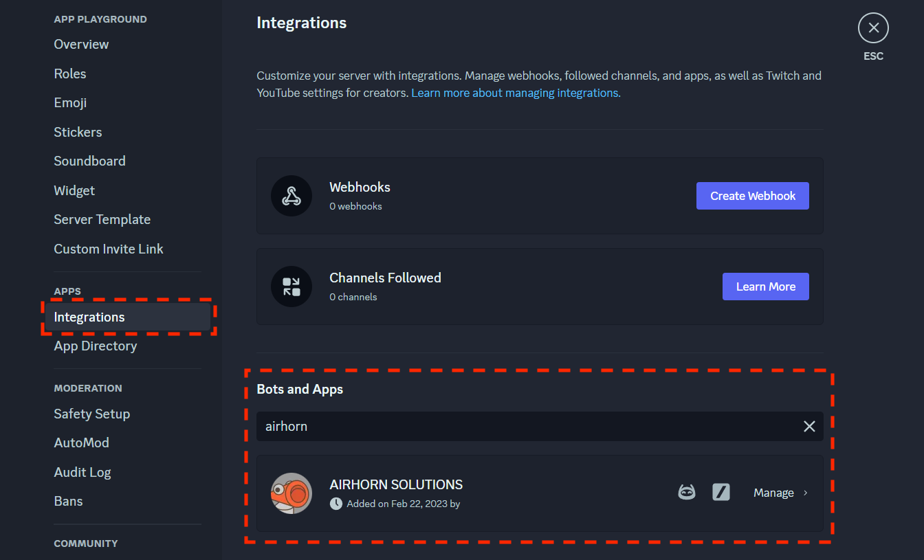Close settings with the X (ESC) button

[873, 28]
